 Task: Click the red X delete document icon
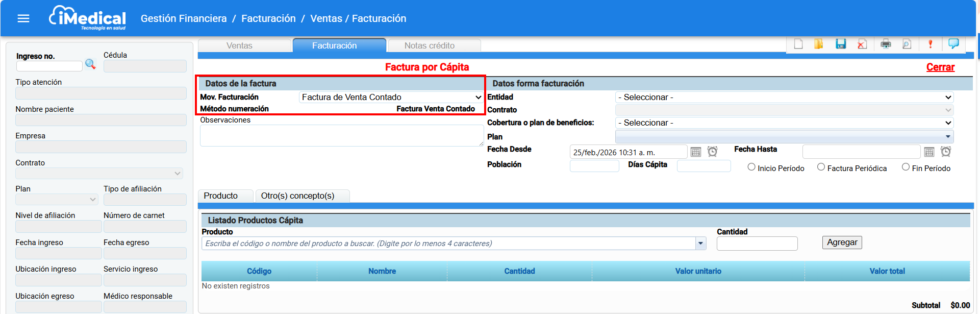(862, 44)
